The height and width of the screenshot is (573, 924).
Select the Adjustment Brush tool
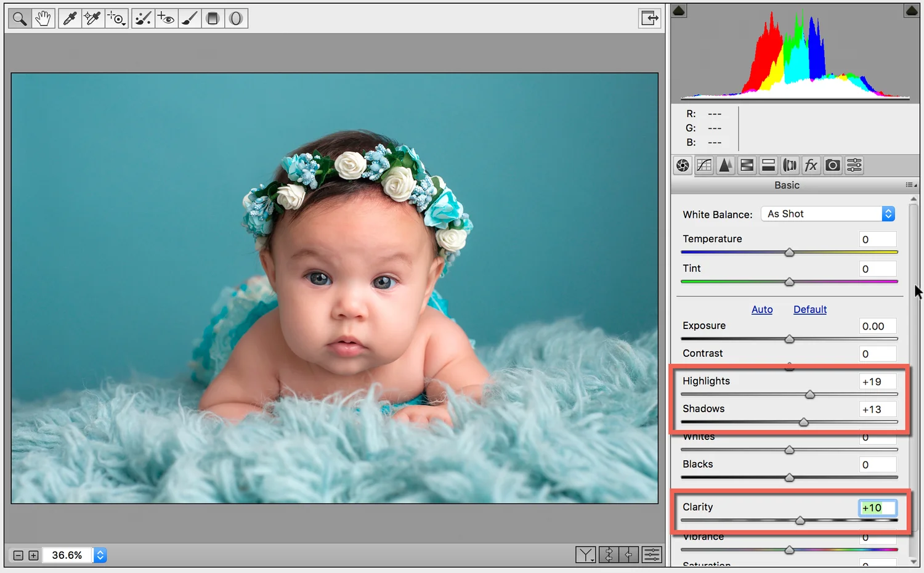click(x=189, y=18)
